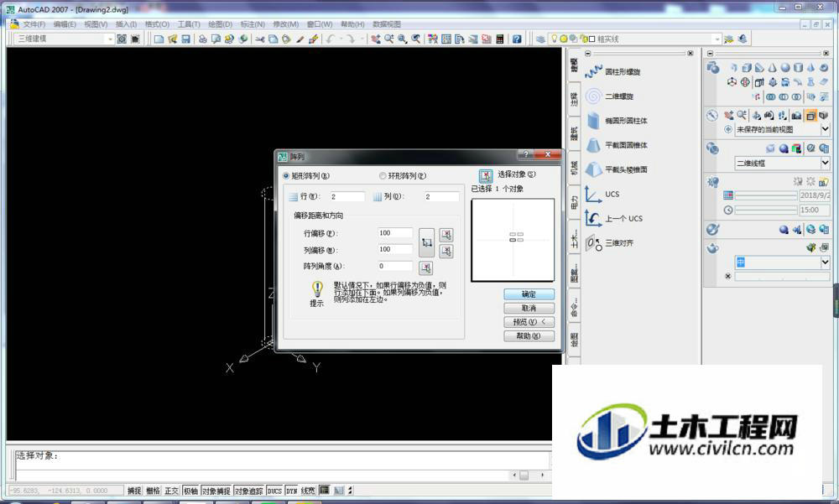Toggle the Object Snap (对象捕捉) status button
The width and height of the screenshot is (839, 504).
click(216, 491)
